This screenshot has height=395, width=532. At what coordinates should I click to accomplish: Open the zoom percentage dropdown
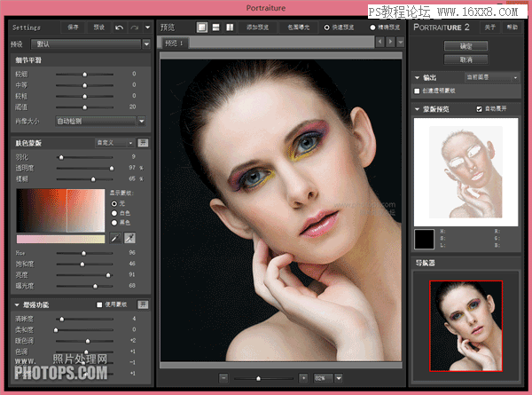pos(339,377)
